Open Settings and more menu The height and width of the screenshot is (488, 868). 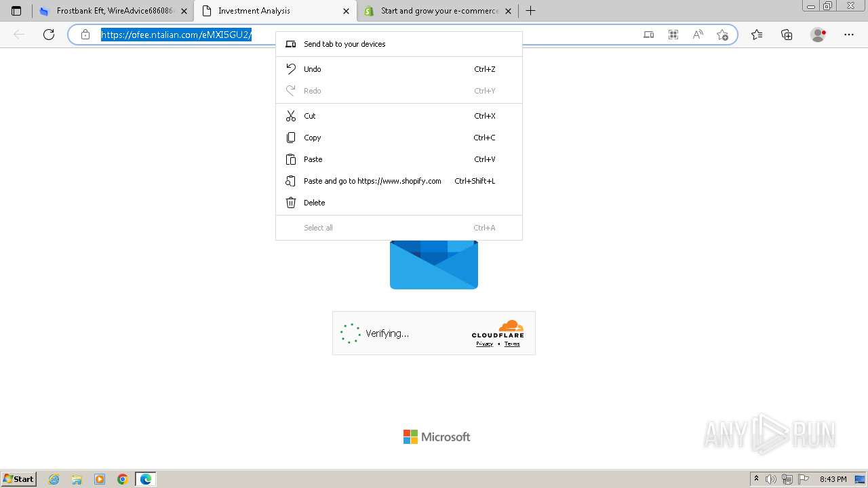click(849, 35)
